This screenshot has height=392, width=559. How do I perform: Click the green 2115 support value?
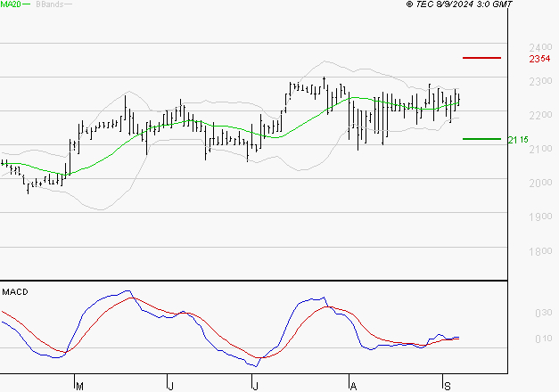pos(518,140)
